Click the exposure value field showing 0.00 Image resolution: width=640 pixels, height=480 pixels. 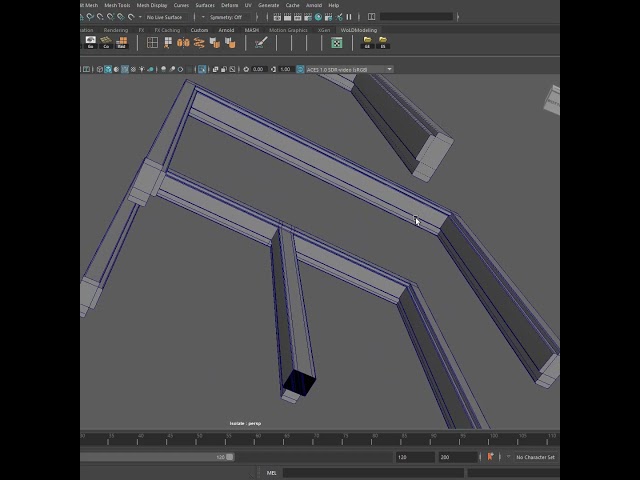(x=259, y=69)
